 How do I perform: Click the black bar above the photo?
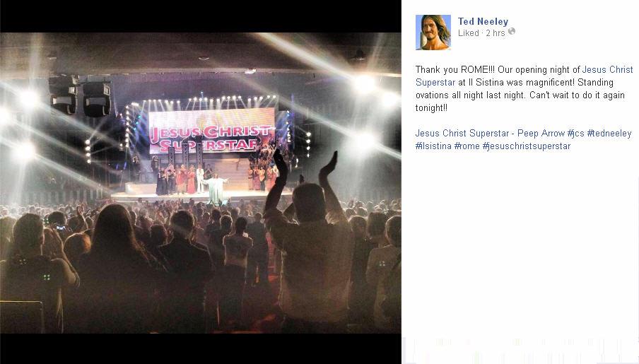(201, 16)
